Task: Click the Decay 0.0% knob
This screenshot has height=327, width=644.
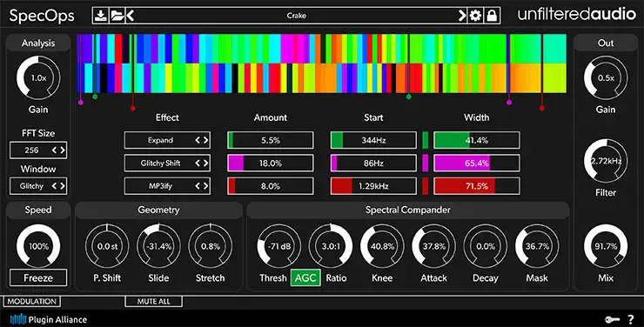Action: coord(486,246)
